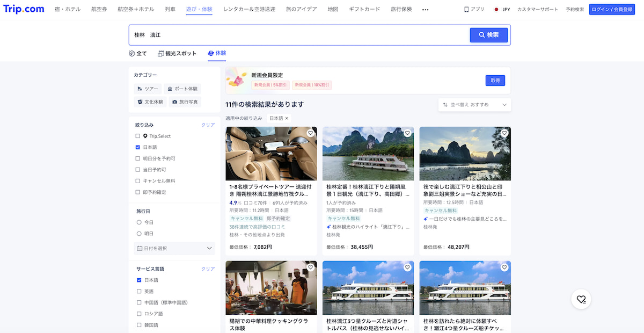Open the 筏で楽しむ漓江下り sunset thumbnail
Screen dimensions: 644x333
coord(465,154)
